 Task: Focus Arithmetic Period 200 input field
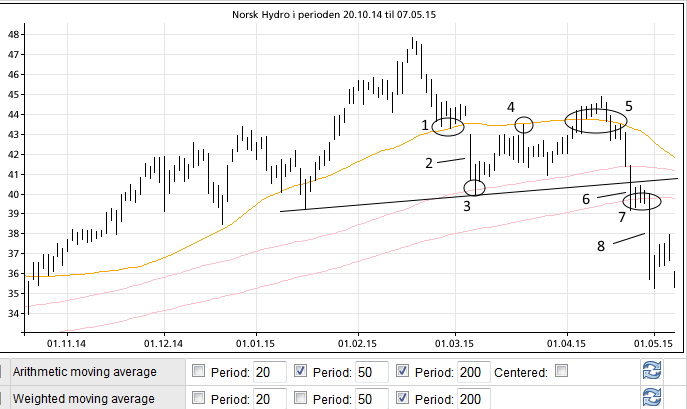(474, 372)
